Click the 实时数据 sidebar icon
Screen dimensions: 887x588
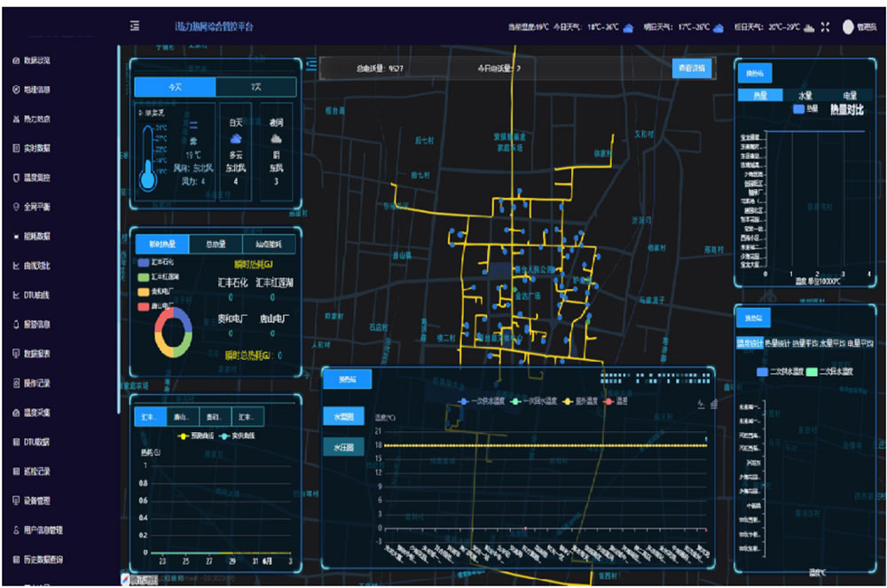click(16, 148)
